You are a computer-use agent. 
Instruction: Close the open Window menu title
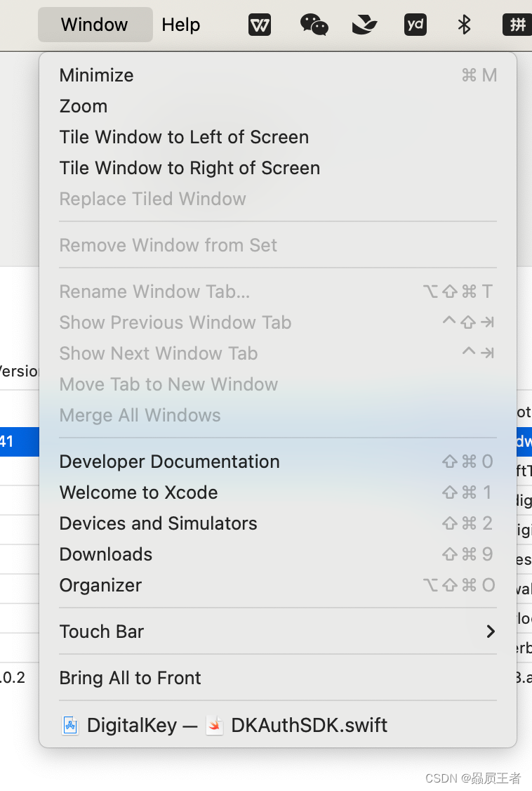tap(95, 24)
